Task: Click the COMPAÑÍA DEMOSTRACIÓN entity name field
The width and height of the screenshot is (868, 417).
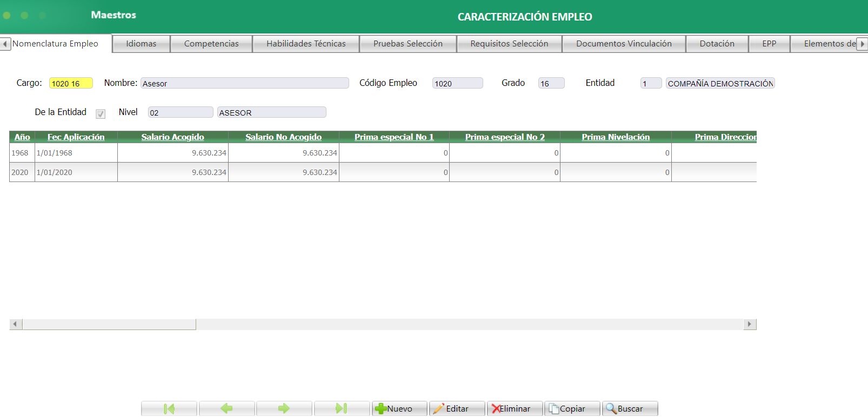Action: coord(720,83)
